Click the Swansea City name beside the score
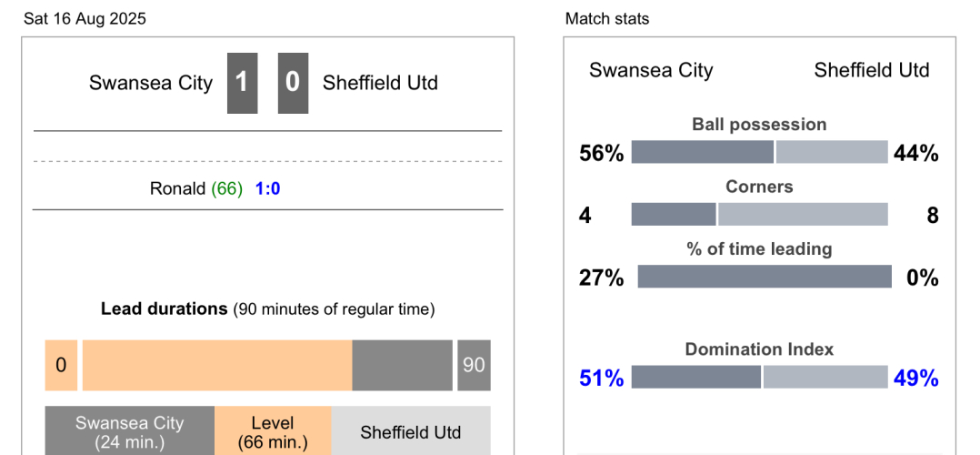This screenshot has width=980, height=455. (x=151, y=83)
